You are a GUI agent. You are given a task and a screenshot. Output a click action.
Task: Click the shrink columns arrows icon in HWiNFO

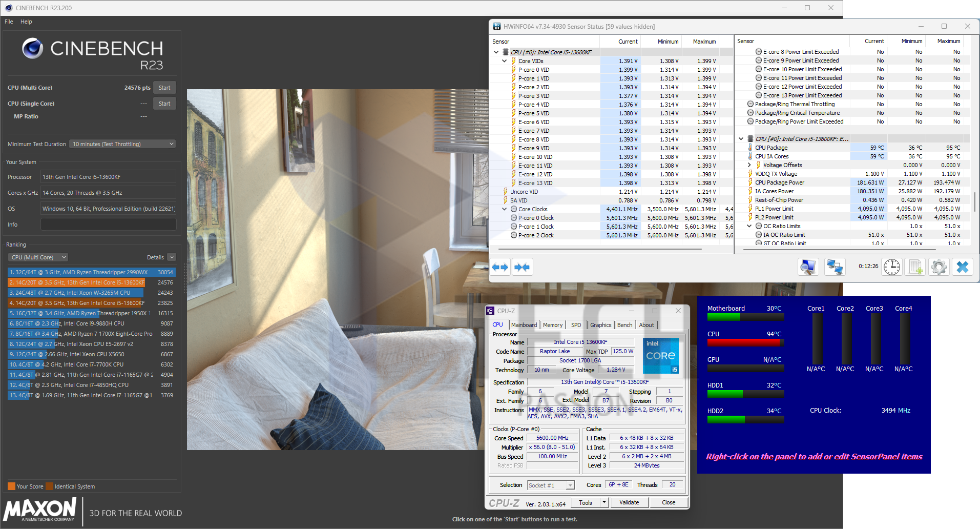tap(522, 267)
